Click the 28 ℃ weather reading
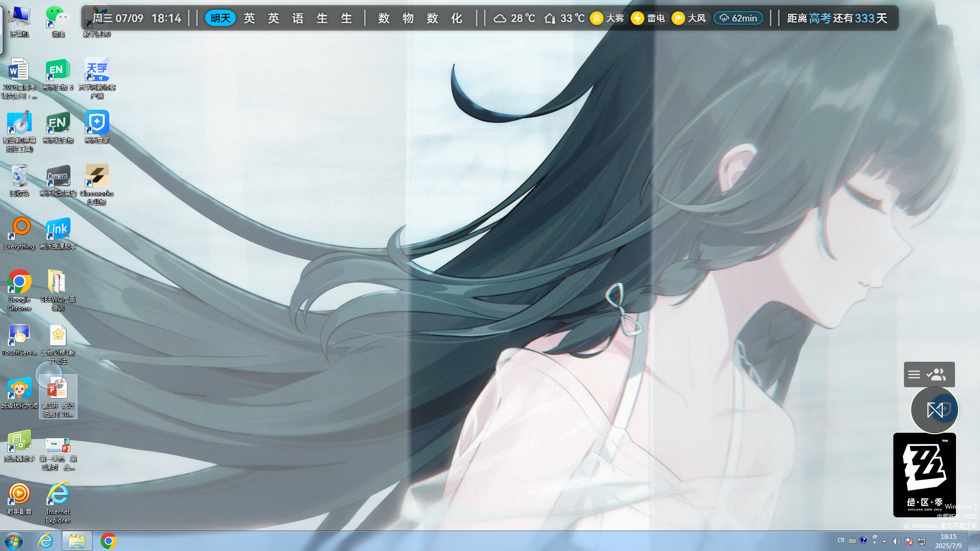Image resolution: width=980 pixels, height=551 pixels. click(x=514, y=18)
